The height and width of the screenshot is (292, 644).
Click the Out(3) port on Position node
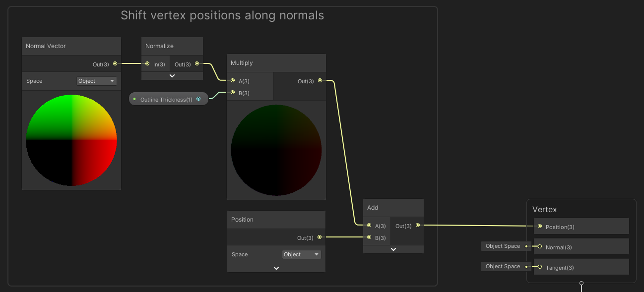tap(320, 237)
